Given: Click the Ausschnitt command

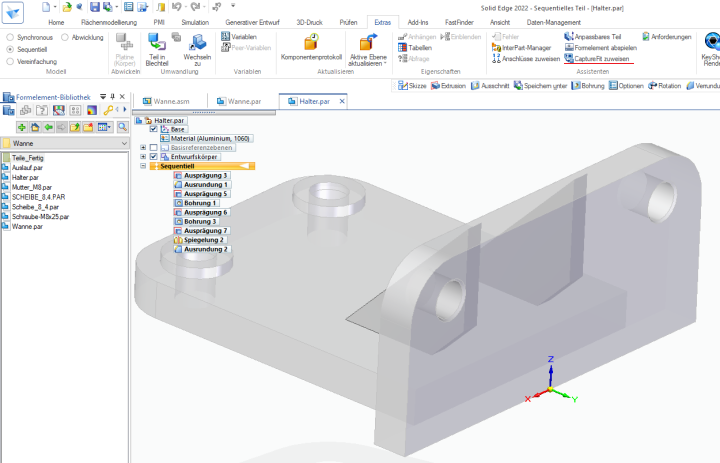Looking at the screenshot, I should pos(490,86).
